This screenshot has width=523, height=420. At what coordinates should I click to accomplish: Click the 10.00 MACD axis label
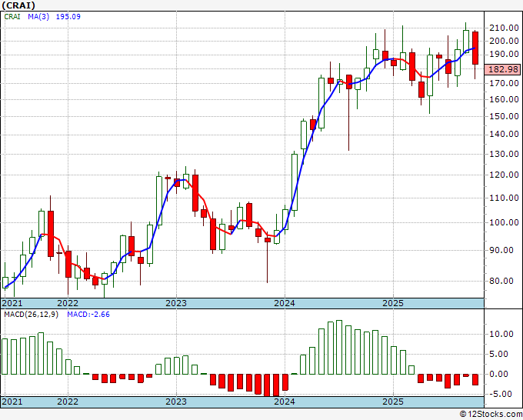click(501, 334)
